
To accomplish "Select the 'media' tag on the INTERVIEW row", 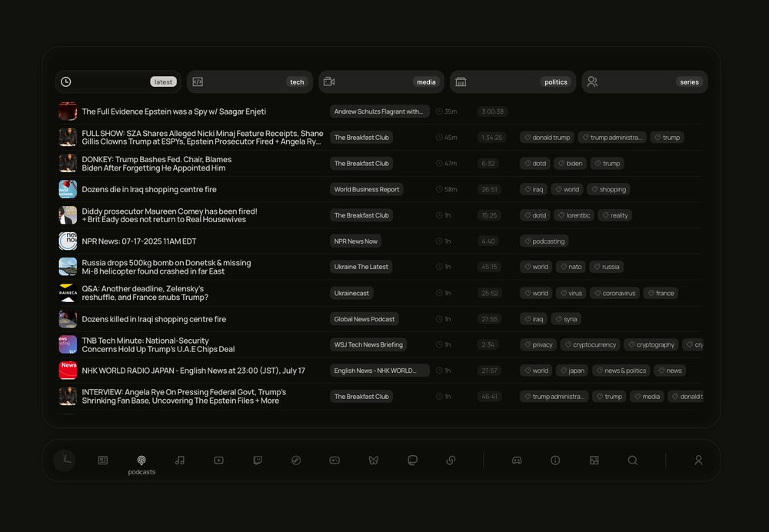I will 647,397.
